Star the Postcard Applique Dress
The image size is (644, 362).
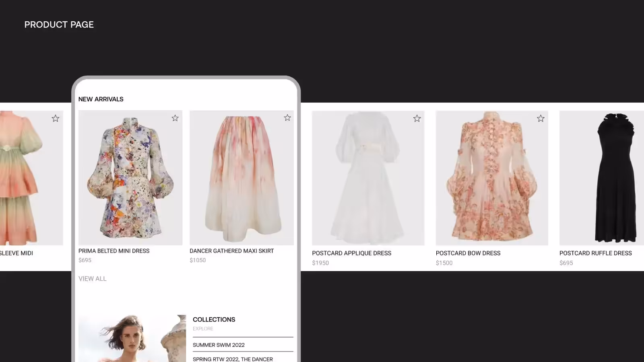417,118
